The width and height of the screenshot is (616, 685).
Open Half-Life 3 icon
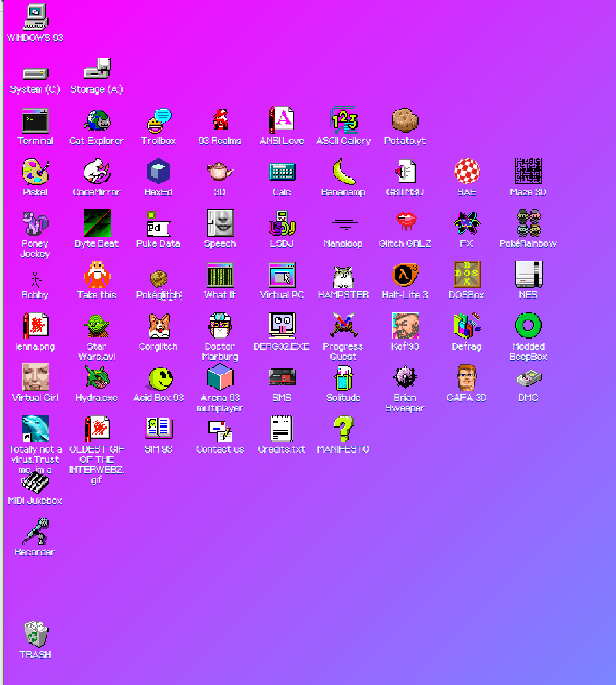click(x=404, y=275)
